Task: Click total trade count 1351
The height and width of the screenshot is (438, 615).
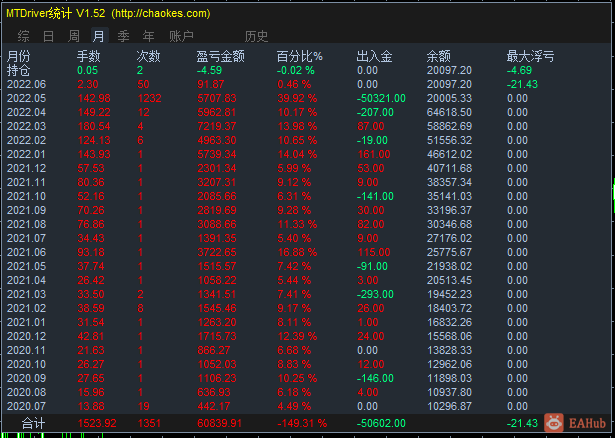Action: coord(149,423)
